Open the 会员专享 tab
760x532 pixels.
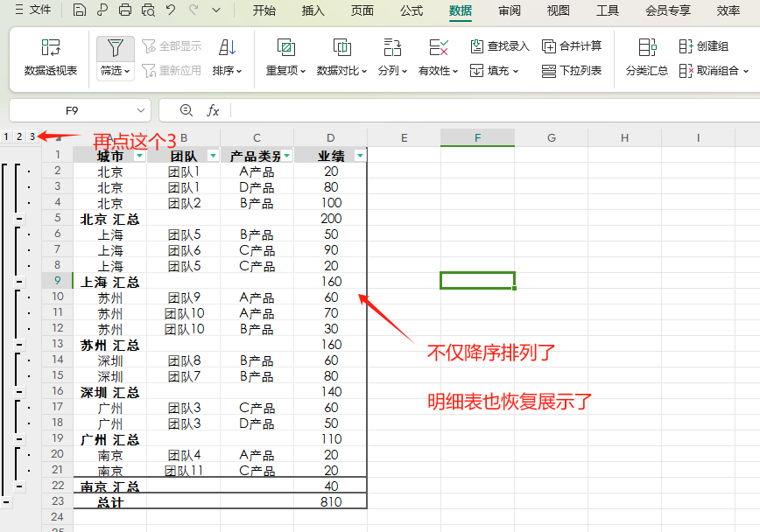(x=668, y=10)
